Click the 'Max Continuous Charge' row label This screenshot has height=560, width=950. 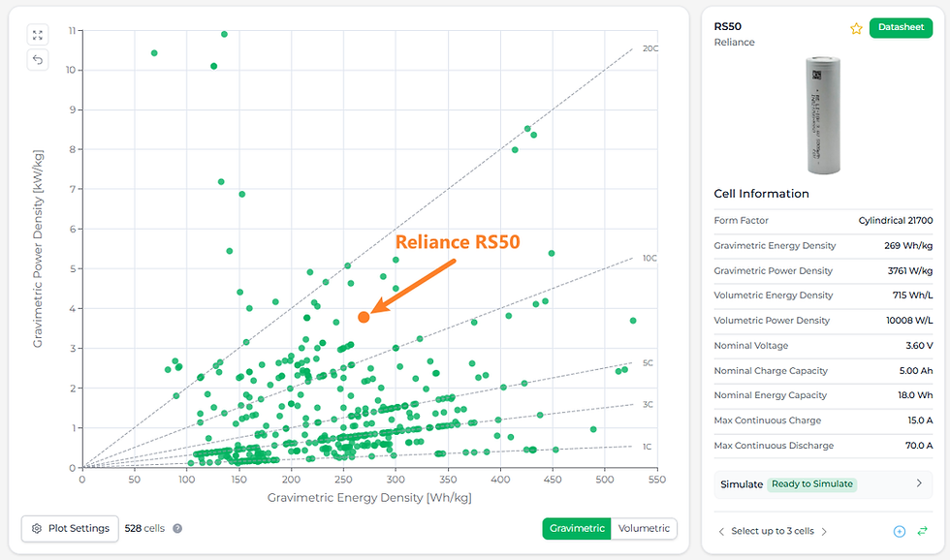click(x=768, y=420)
